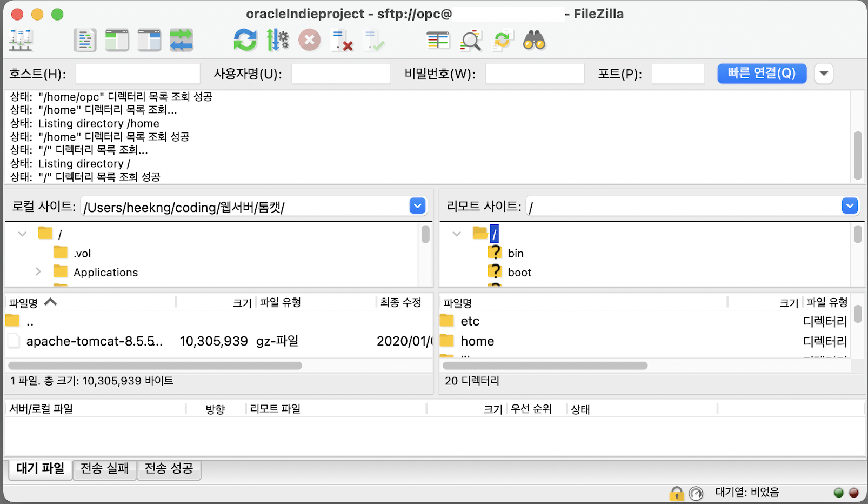Click the 리모트 사이트 path field
The width and height of the screenshot is (868, 504).
[x=683, y=207]
